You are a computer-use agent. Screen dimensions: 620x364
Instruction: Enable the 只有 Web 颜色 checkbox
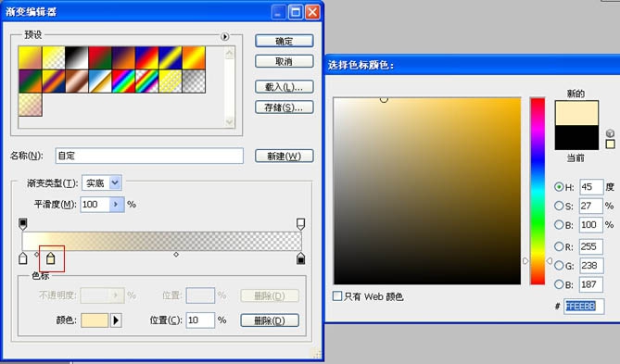click(x=337, y=296)
